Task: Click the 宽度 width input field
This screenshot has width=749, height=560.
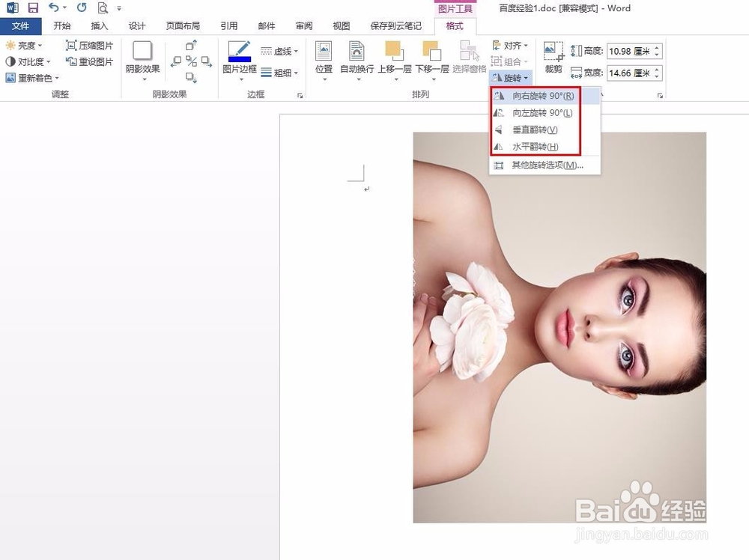Action: [x=629, y=73]
